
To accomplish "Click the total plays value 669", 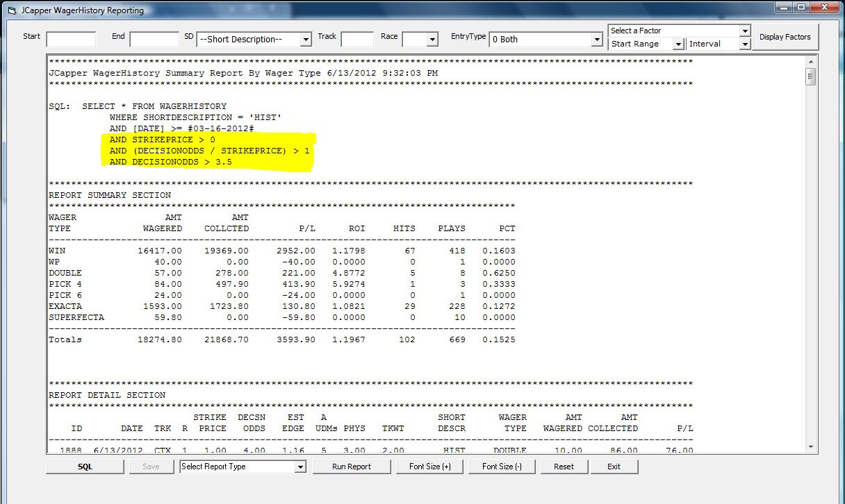I will point(457,339).
